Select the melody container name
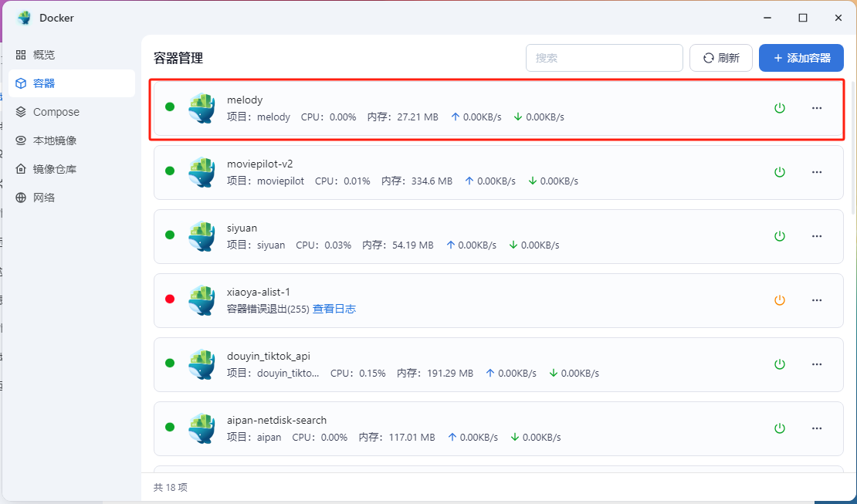The height and width of the screenshot is (504, 857). [245, 100]
